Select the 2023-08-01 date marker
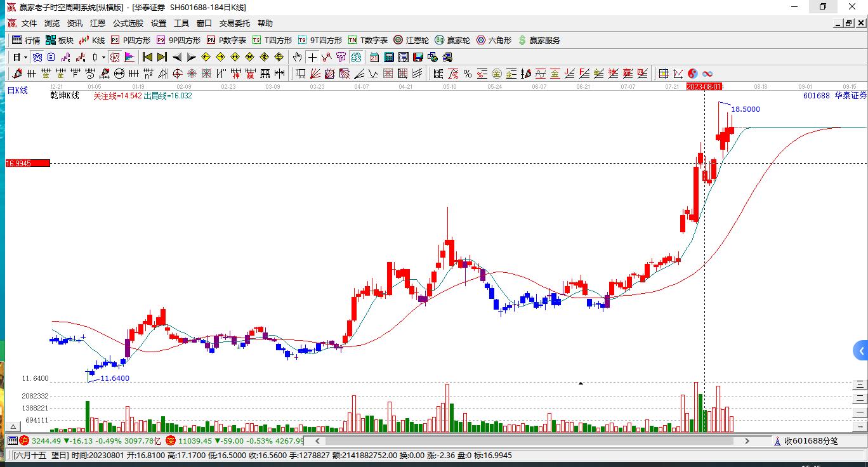Image resolution: width=868 pixels, height=467 pixels. pos(704,86)
